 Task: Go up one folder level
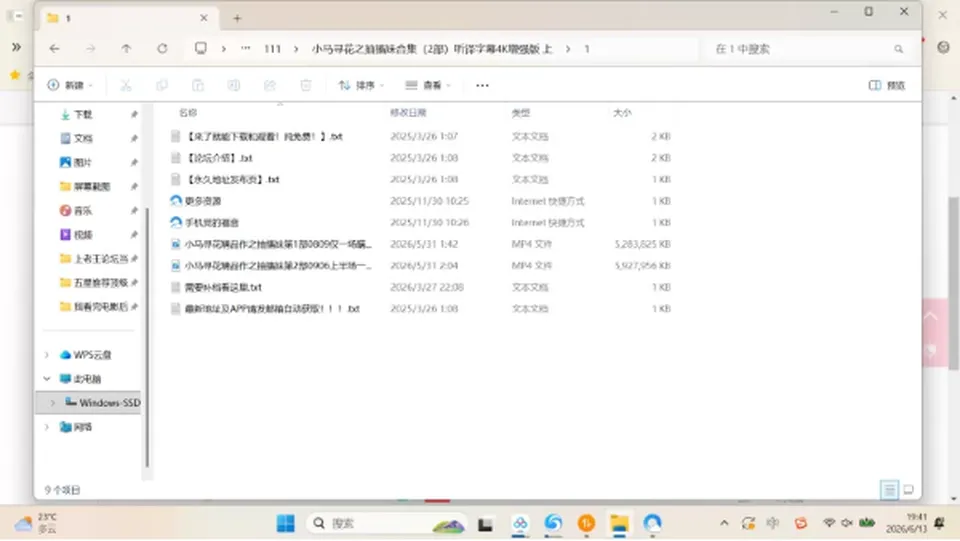click(x=126, y=48)
